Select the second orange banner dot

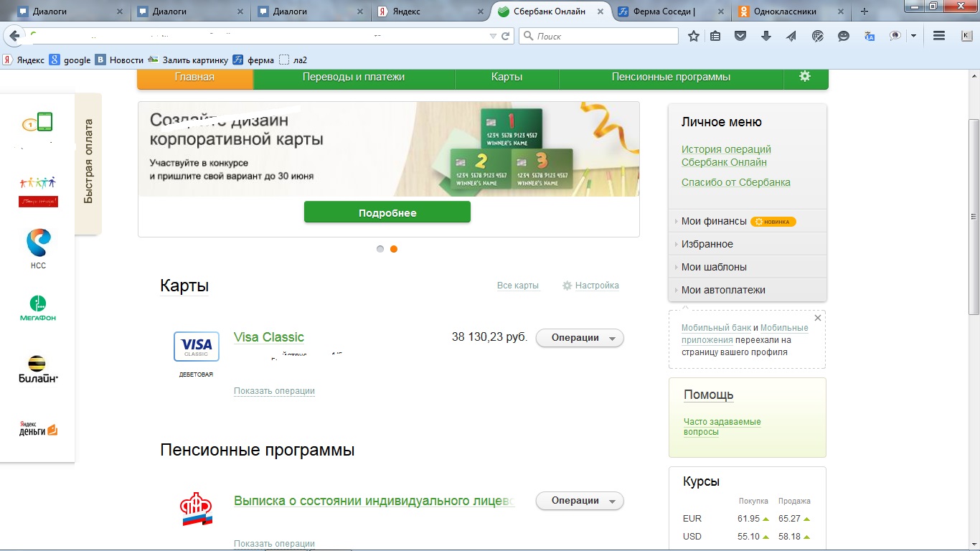coord(394,249)
